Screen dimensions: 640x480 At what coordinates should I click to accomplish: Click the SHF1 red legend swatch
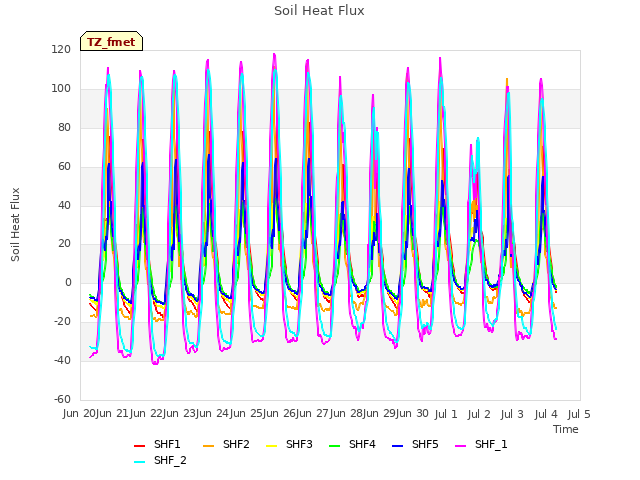[140, 446]
